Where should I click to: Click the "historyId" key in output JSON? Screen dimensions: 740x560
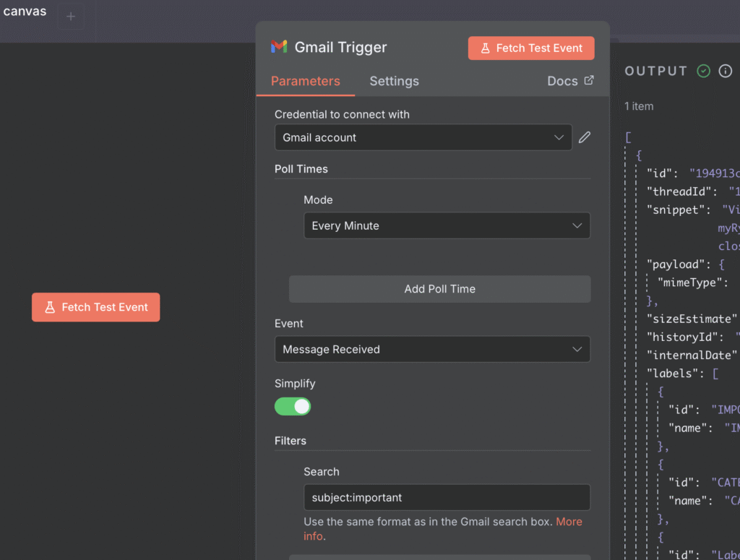coord(682,337)
